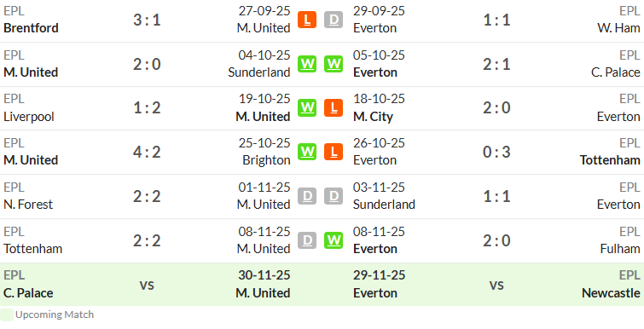Click the Liverpool team name
The height and width of the screenshot is (329, 644).
(x=29, y=117)
